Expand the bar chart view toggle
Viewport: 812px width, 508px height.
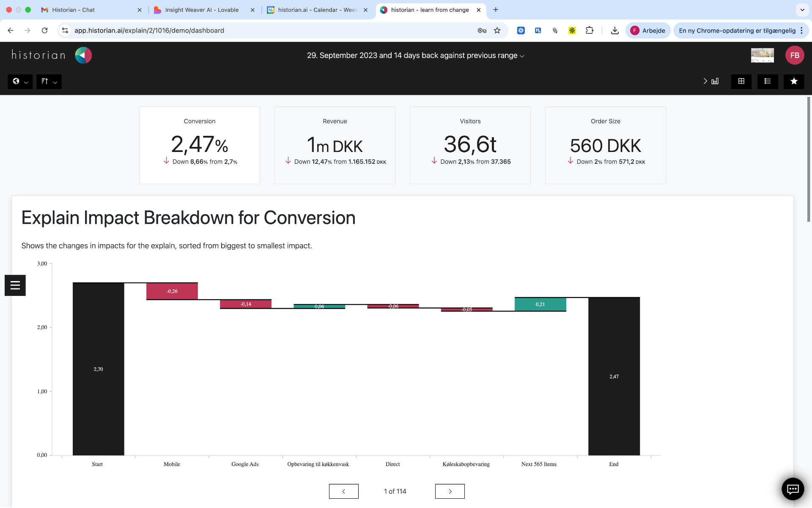click(711, 81)
